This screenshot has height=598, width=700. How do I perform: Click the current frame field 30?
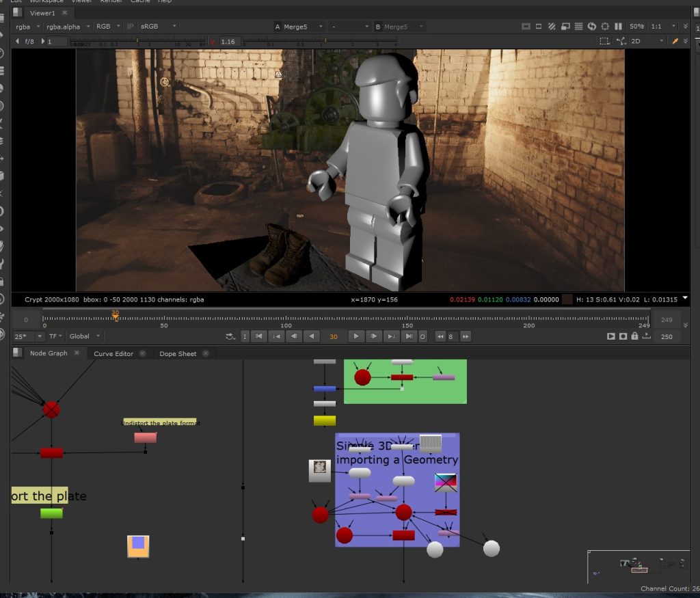[x=334, y=336]
